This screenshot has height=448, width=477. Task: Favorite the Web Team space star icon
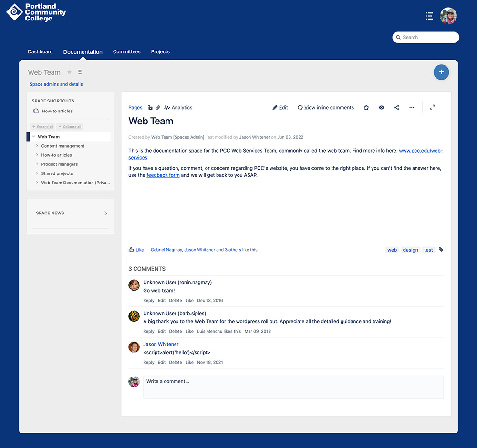pos(69,72)
